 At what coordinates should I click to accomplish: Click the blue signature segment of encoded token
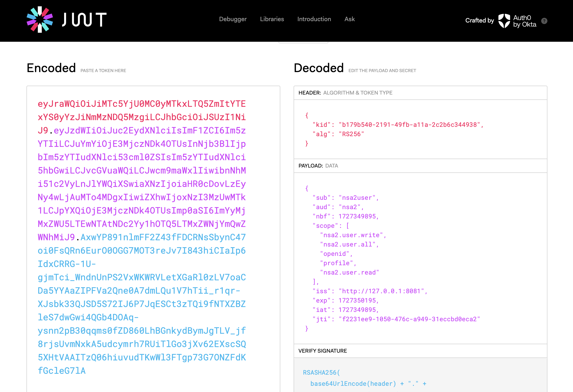tap(142, 304)
